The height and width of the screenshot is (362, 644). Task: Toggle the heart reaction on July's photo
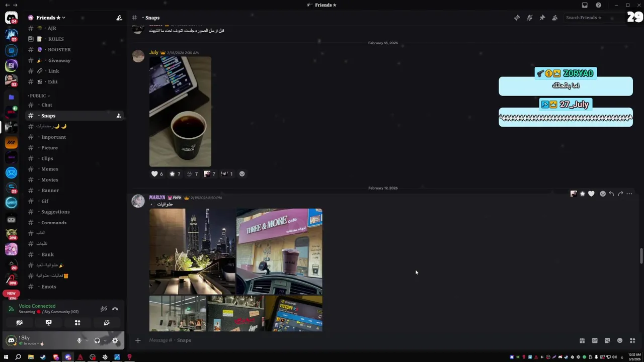pyautogui.click(x=157, y=174)
